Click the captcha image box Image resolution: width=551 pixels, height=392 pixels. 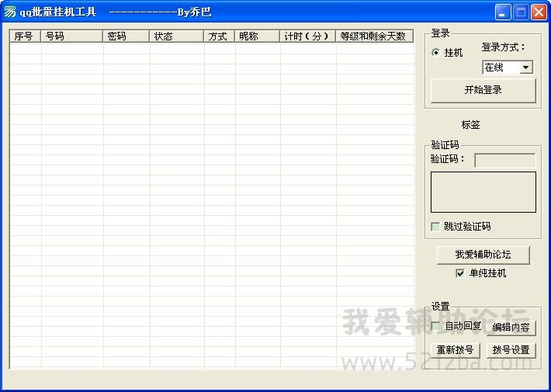(x=483, y=192)
